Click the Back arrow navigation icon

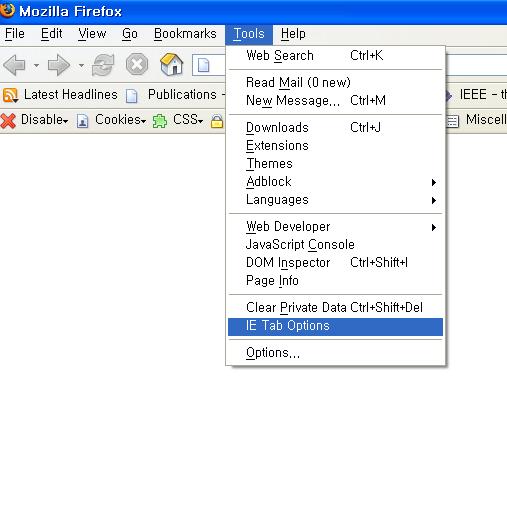pyautogui.click(x=14, y=65)
